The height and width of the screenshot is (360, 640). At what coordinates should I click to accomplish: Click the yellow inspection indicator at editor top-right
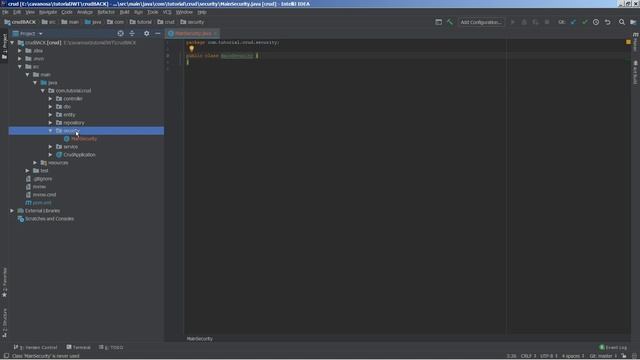click(628, 42)
